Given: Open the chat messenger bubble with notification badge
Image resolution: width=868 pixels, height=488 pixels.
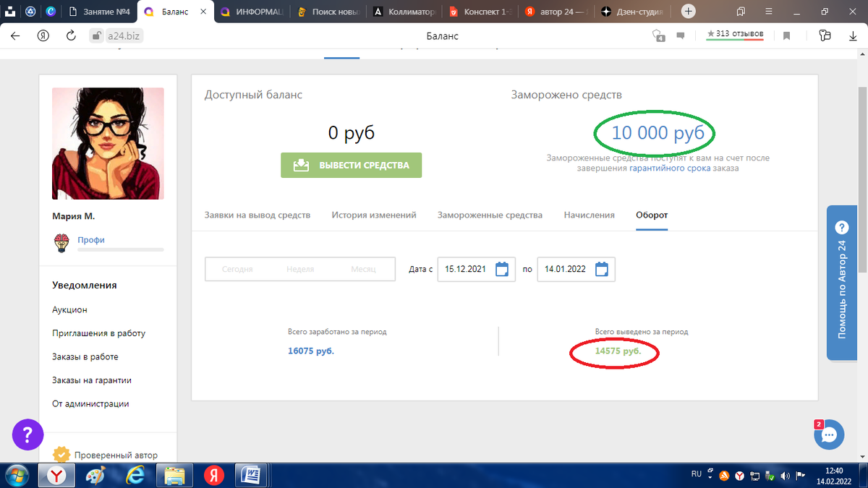Looking at the screenshot, I should (x=829, y=435).
